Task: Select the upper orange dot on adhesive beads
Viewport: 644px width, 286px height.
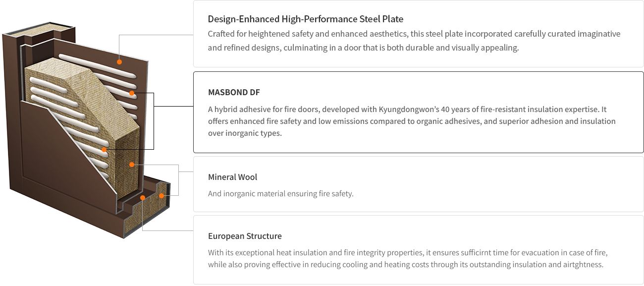Action: point(132,93)
